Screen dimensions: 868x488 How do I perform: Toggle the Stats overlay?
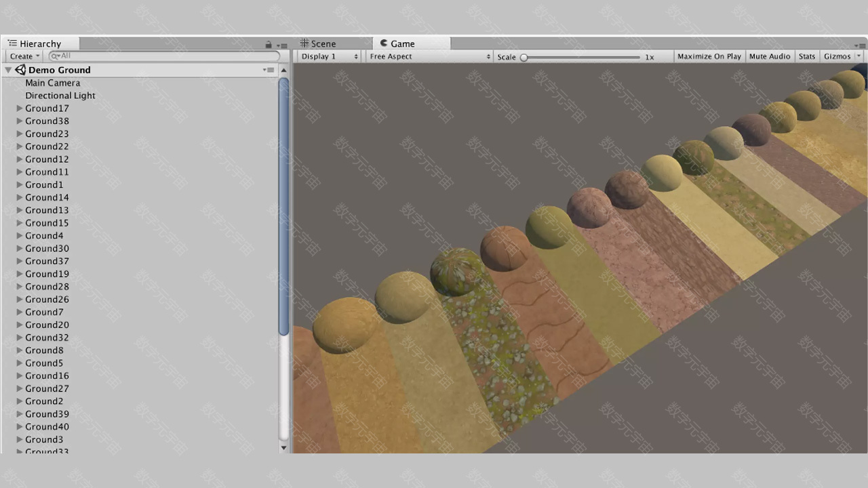pos(807,56)
